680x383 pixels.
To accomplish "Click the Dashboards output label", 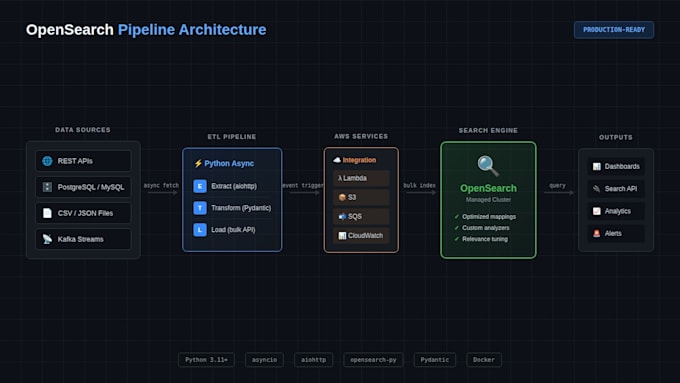I will (622, 167).
